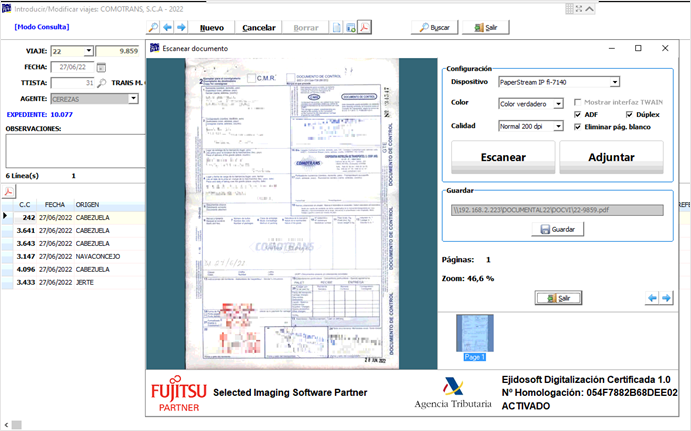Expand the AGENTE dropdown CEREZAS

[133, 99]
